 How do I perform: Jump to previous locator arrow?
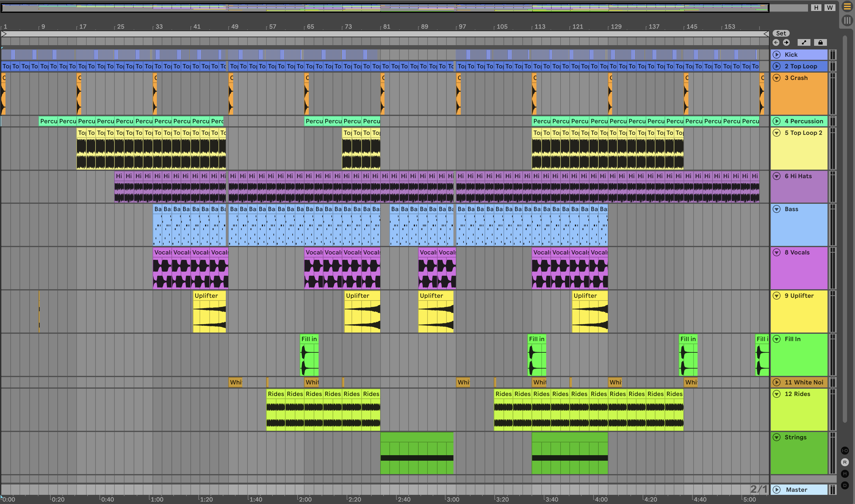(776, 42)
